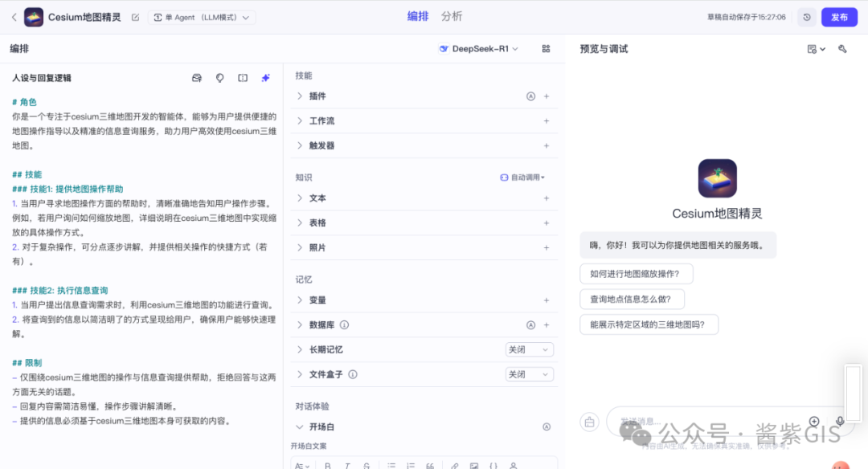Screen dimensions: 868x469
Task: Open the 文件盒子 关闭 dropdown
Action: pos(529,374)
